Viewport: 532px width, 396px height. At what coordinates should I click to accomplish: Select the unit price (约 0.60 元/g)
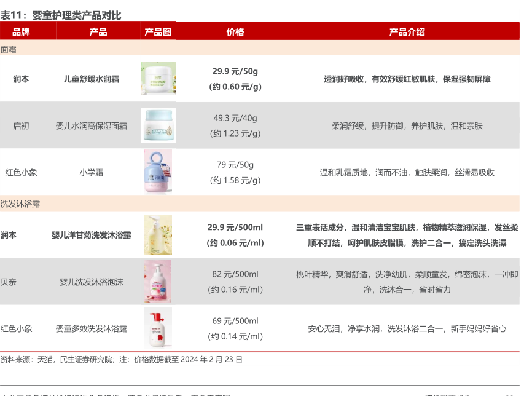(x=235, y=87)
